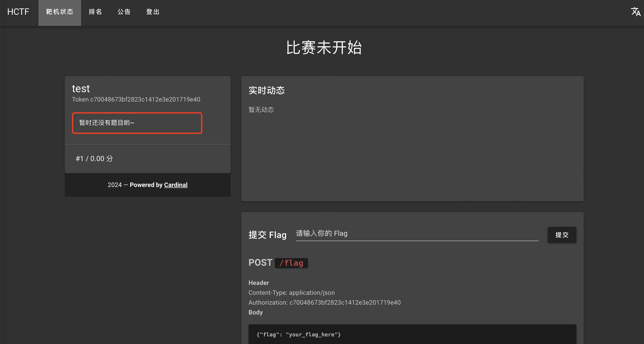
Task: Click the 比赛未开始 page heading
Action: click(x=324, y=48)
